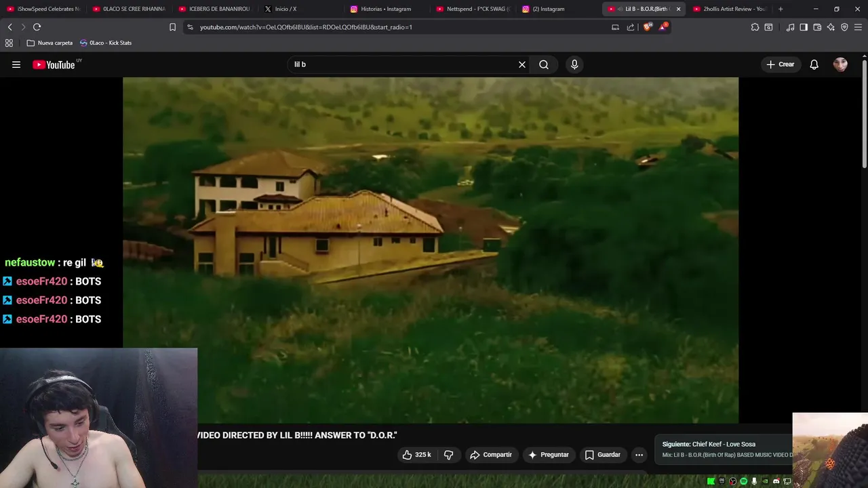Run the search with the magnifier button
This screenshot has width=868, height=488.
(544, 64)
